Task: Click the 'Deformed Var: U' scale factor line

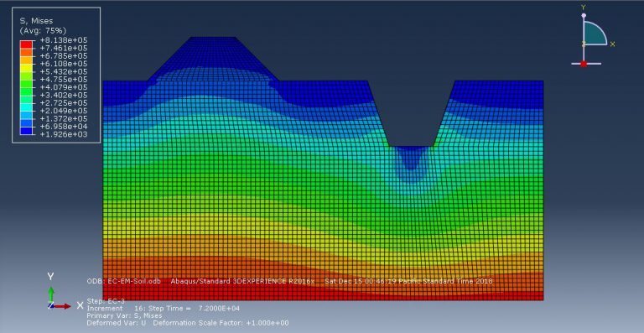Action: [187, 323]
